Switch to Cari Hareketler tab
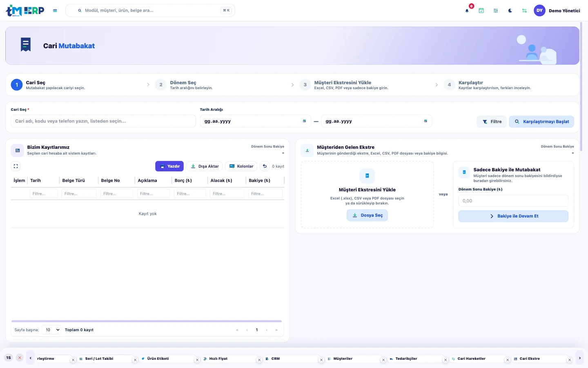The image size is (588, 368). tap(471, 359)
